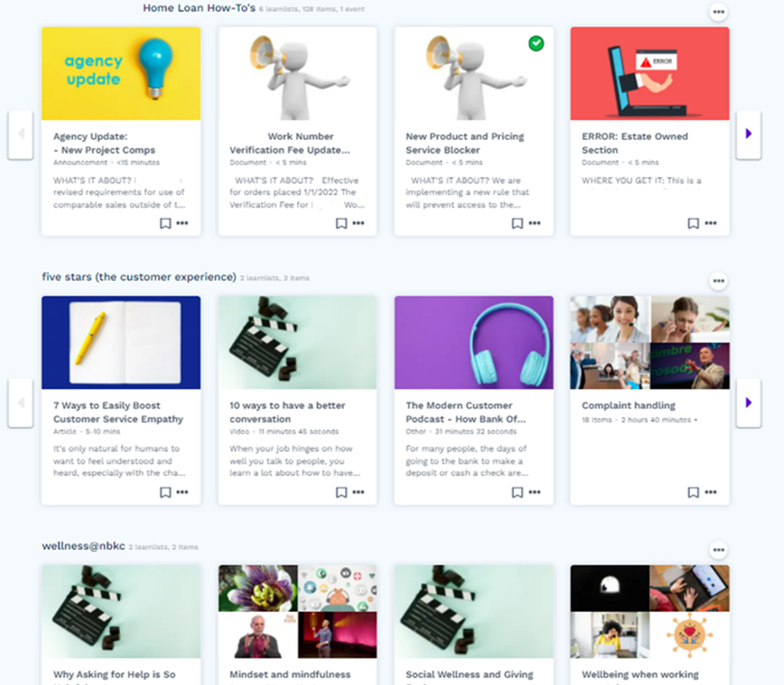Open Complaint handling title

(628, 405)
